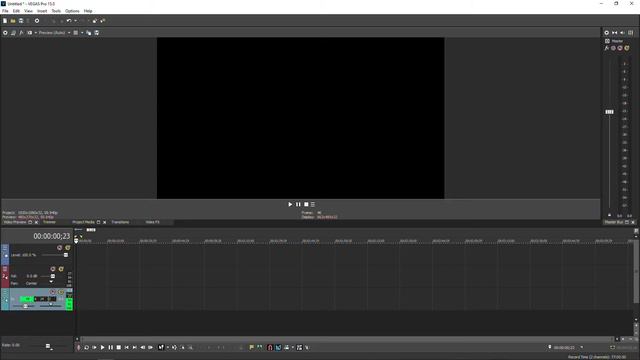
Task: Expand the split screen view options arrow
Action: (36, 33)
